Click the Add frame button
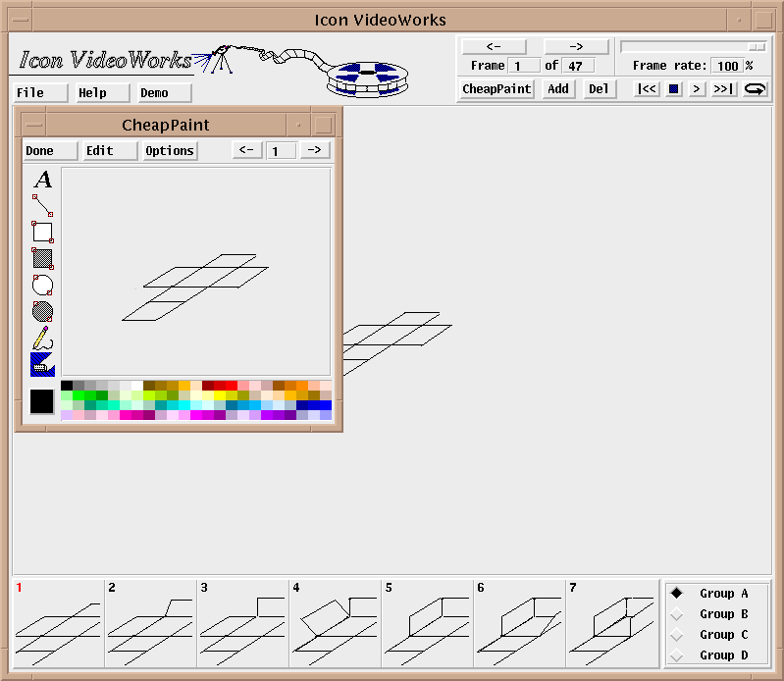Viewport: 784px width, 681px height. point(558,89)
